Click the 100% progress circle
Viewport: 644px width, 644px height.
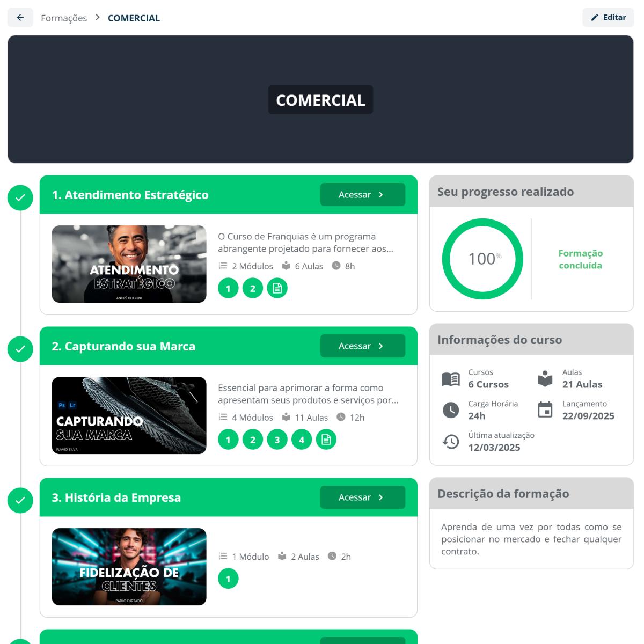click(481, 259)
